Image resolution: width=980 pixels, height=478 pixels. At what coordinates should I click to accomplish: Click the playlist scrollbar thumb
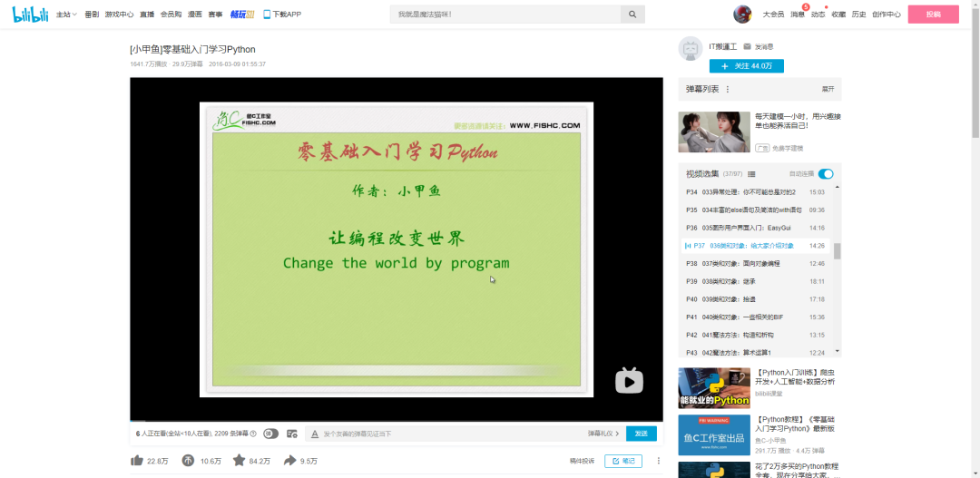838,250
